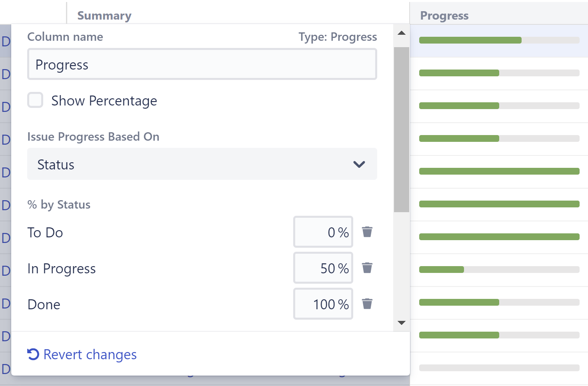This screenshot has width=588, height=386.
Task: Select the In Progress 50% value field
Action: (323, 268)
